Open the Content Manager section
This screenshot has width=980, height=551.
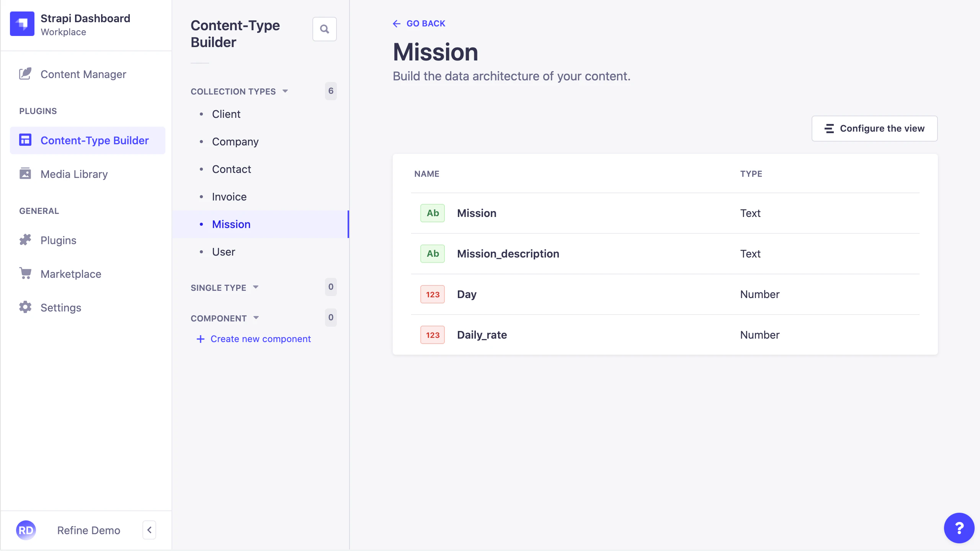coord(83,74)
